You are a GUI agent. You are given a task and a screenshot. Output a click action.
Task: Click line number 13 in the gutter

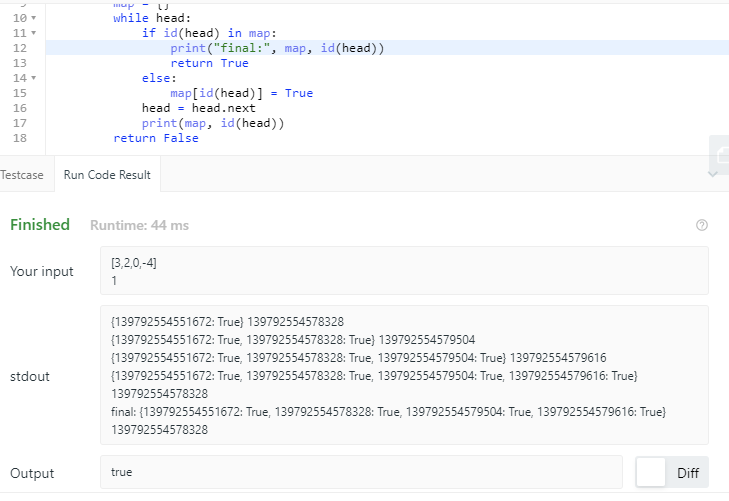20,63
